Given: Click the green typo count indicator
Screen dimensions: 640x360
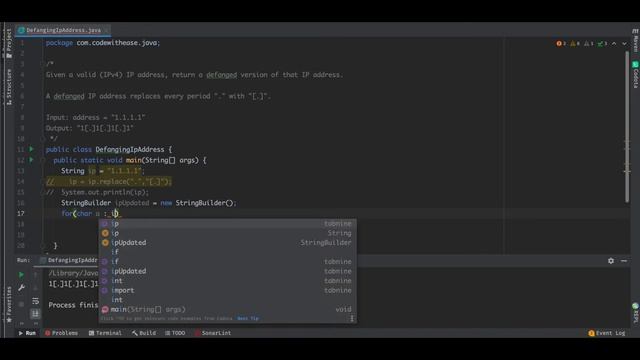Looking at the screenshot, I should click(602, 44).
